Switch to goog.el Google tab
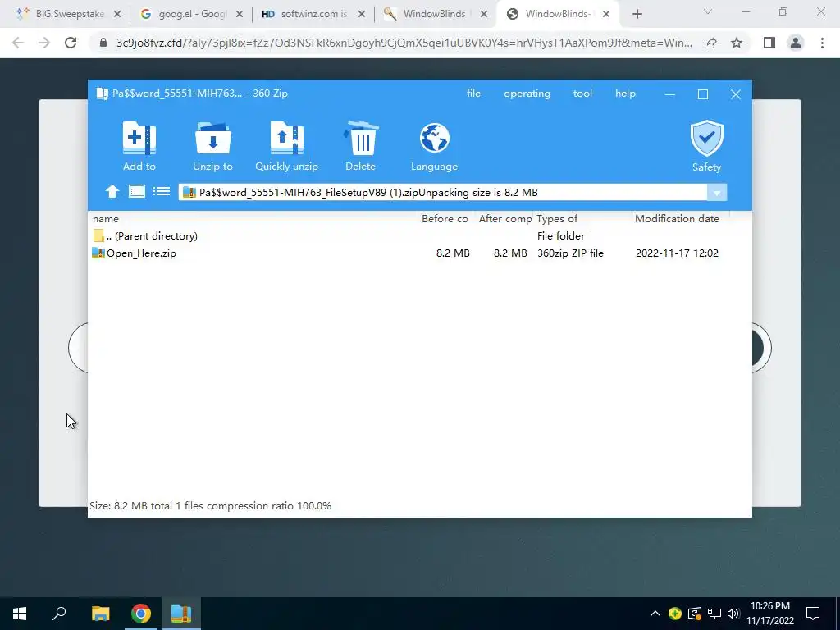Screen dimensions: 840x630 coord(190,14)
